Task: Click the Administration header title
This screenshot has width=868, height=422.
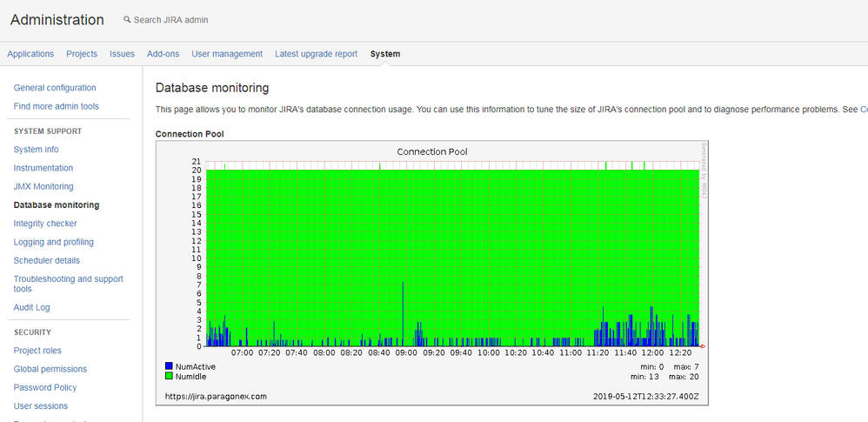Action: (x=57, y=20)
